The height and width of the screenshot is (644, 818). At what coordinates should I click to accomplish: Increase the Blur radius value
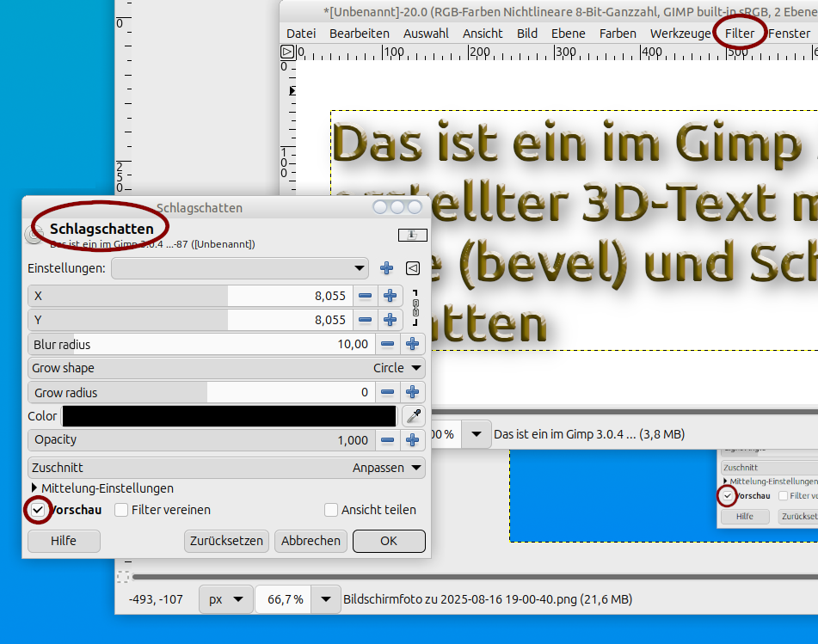point(413,344)
